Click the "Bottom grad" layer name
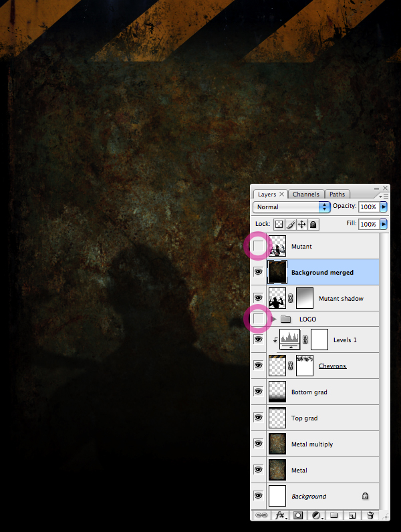This screenshot has width=401, height=532. [309, 392]
